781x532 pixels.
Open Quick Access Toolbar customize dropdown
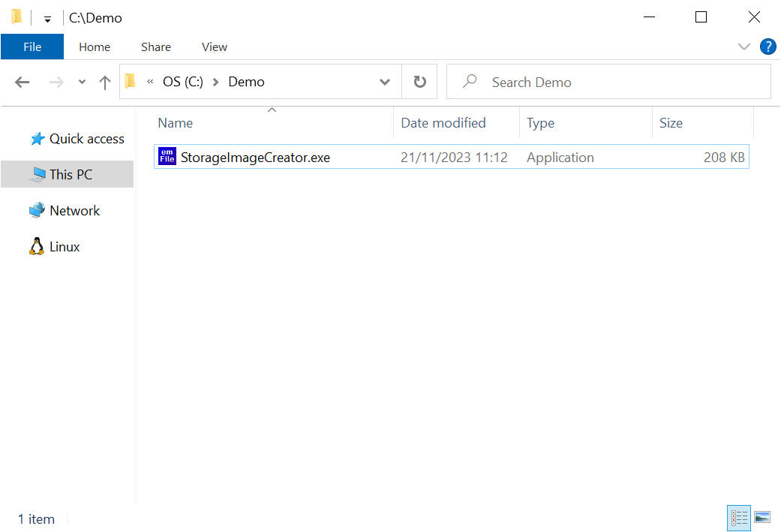47,19
